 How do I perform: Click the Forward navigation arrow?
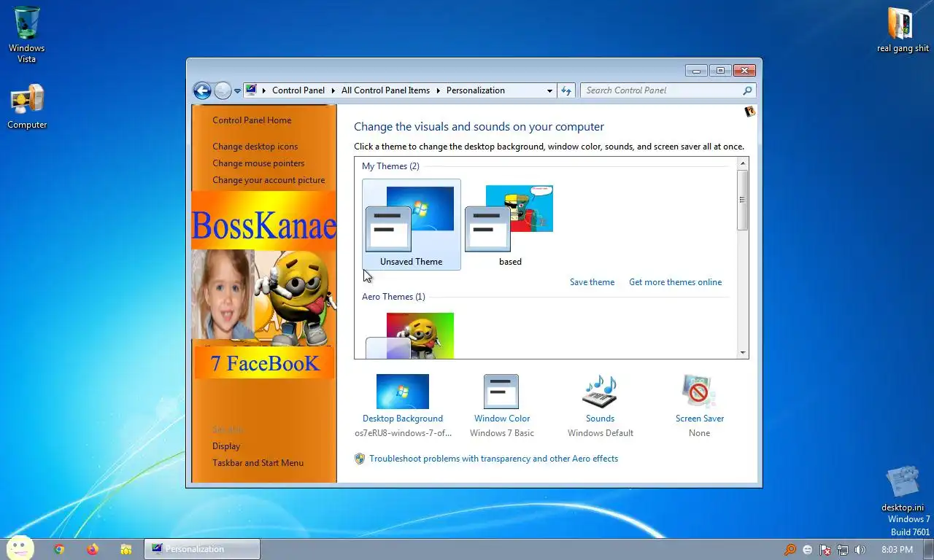[223, 90]
